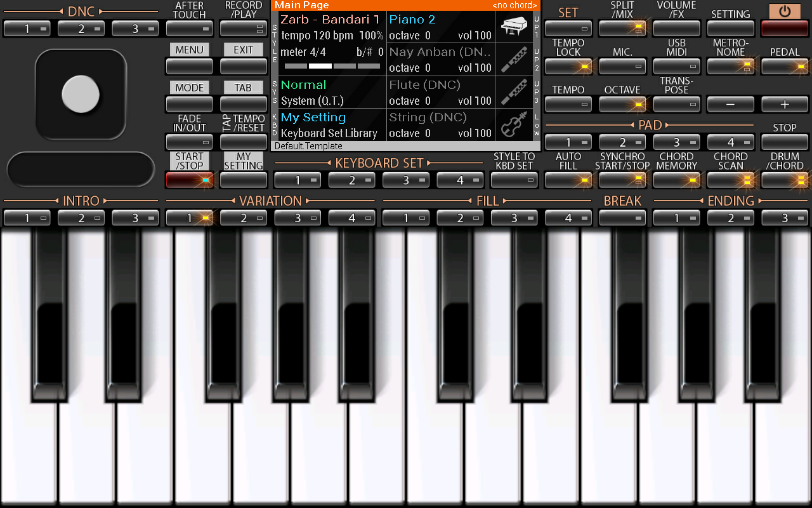Open the SET page
Image resolution: width=812 pixels, height=508 pixels.
coord(568,29)
